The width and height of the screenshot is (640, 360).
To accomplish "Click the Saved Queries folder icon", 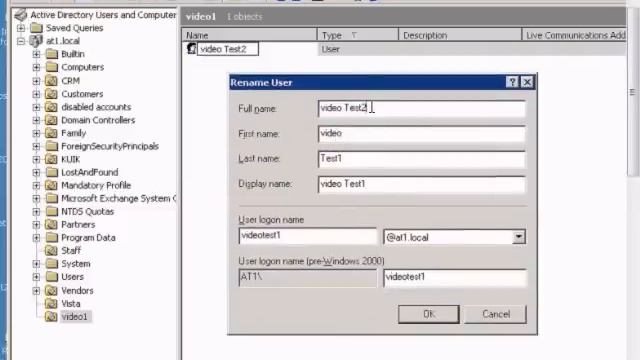I will point(36,28).
